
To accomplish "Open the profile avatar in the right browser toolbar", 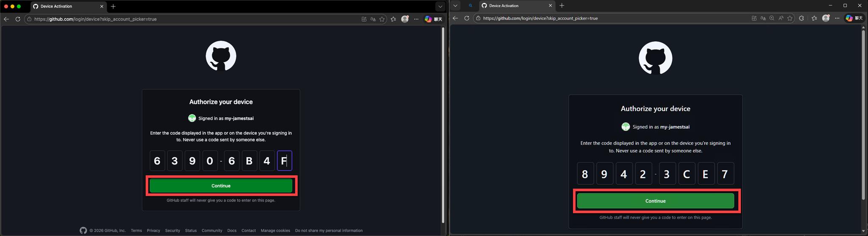I will [826, 18].
